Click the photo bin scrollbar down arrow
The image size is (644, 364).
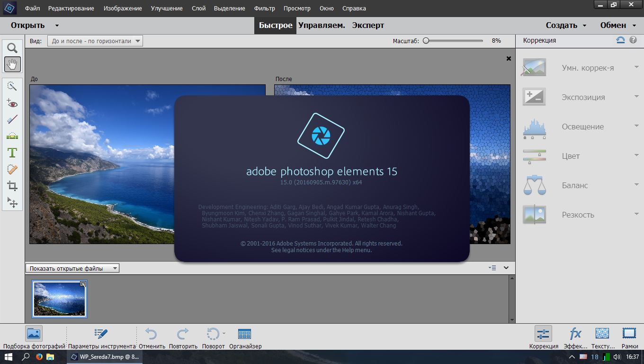click(512, 320)
